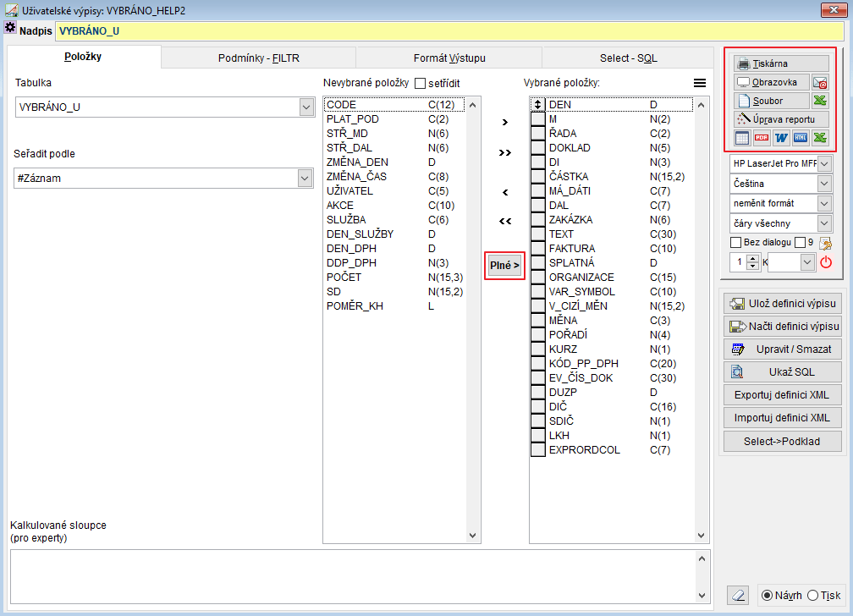Print the report with the Tiskárna button
The height and width of the screenshot is (616, 853).
click(x=781, y=63)
